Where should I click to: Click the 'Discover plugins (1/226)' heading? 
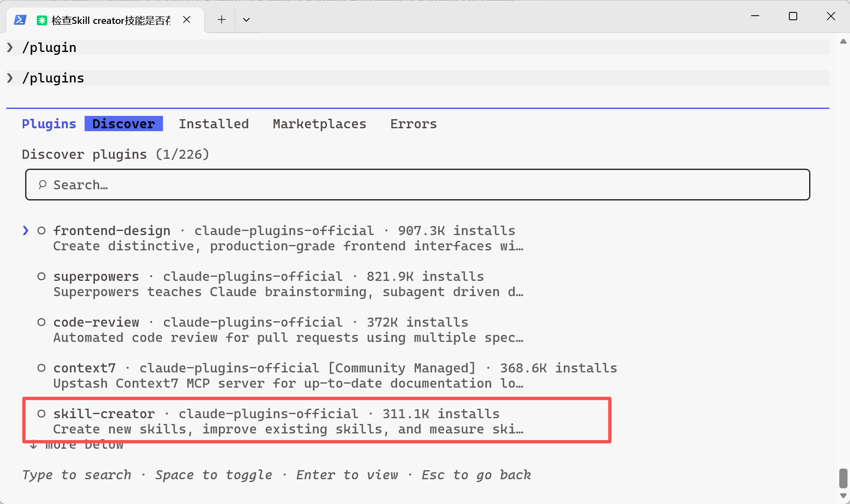coord(116,154)
